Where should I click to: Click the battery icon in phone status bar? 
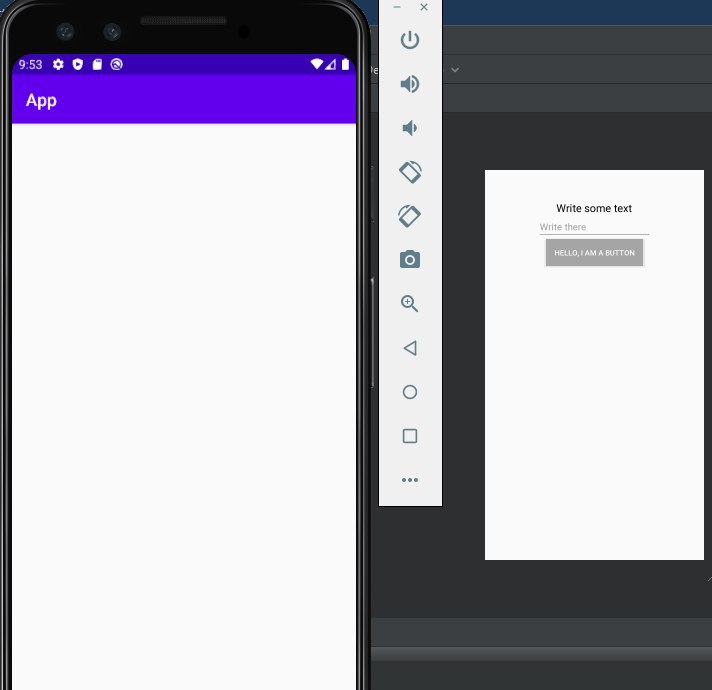click(x=345, y=64)
